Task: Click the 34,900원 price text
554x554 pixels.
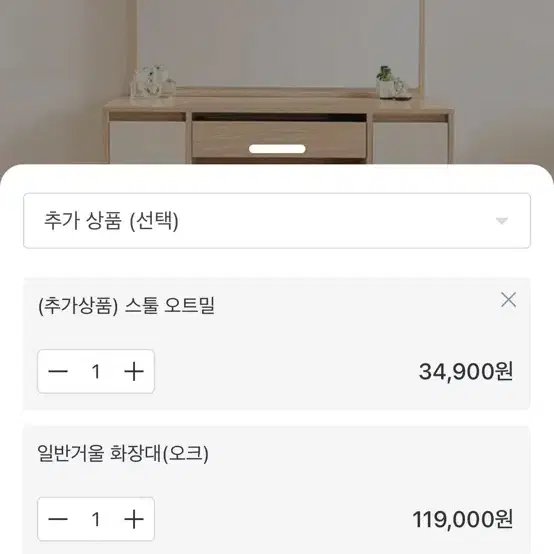Action: [x=465, y=372]
